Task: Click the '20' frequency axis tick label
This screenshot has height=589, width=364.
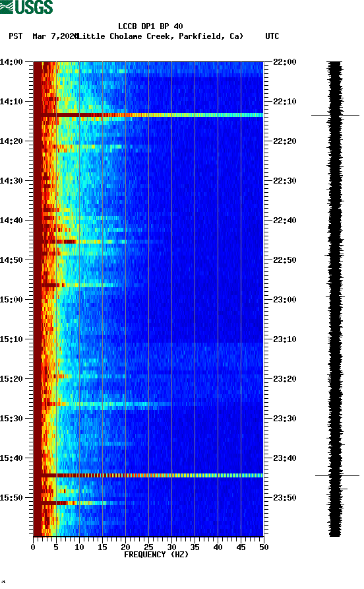Action: point(125,547)
